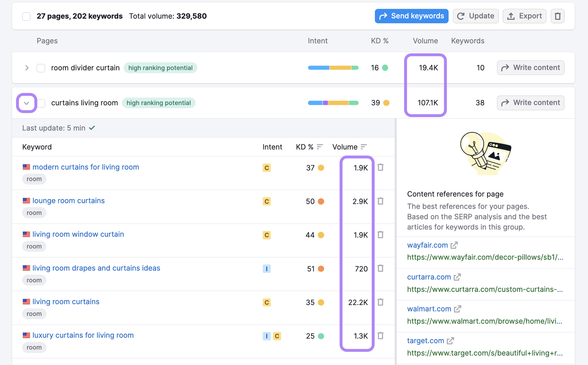Write content for 'curtains living room'
This screenshot has height=365, width=588.
pyautogui.click(x=530, y=103)
